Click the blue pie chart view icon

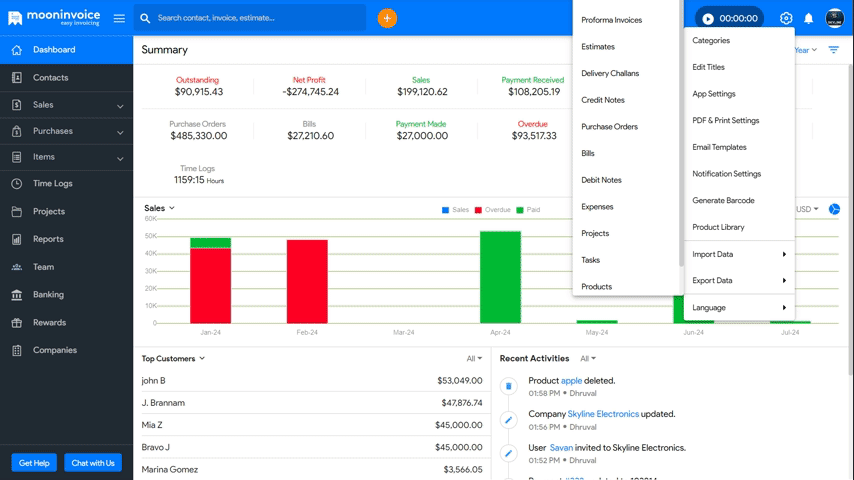[834, 209]
